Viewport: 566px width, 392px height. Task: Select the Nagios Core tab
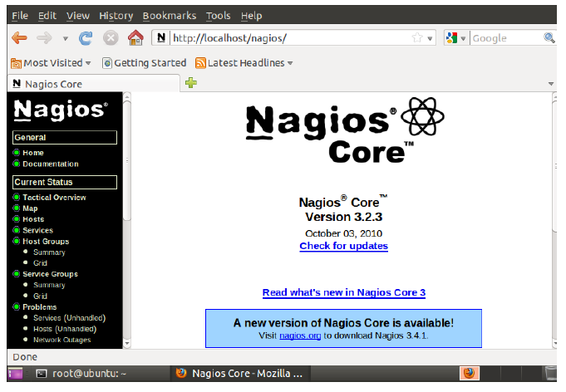pos(93,84)
